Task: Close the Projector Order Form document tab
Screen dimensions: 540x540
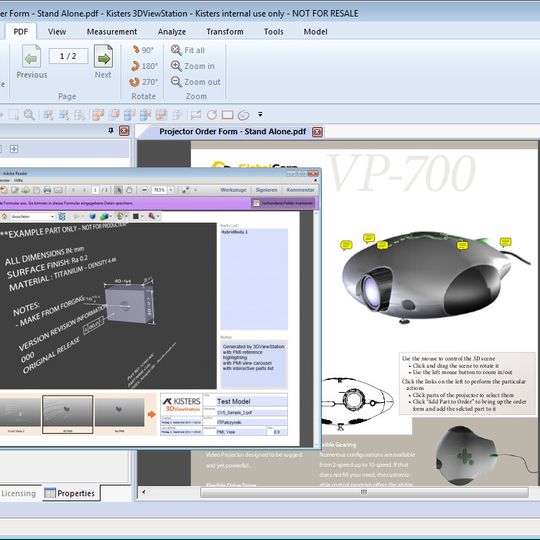Action: [318, 132]
